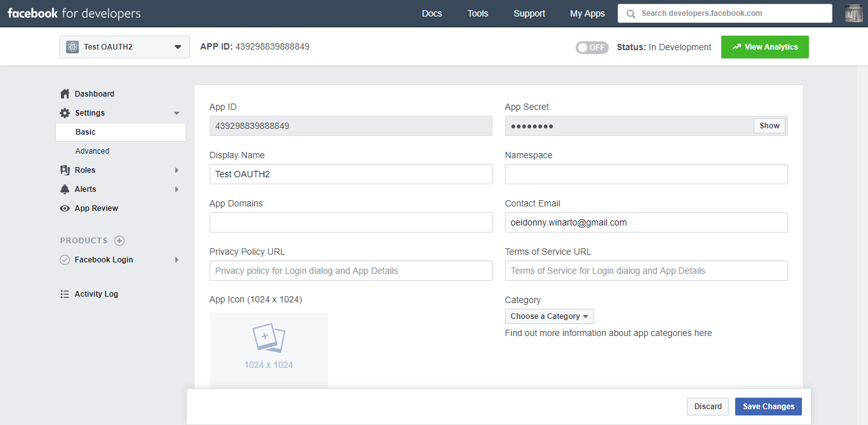Click the 'Status: In Development' text
This screenshot has height=425, width=868.
pos(664,47)
